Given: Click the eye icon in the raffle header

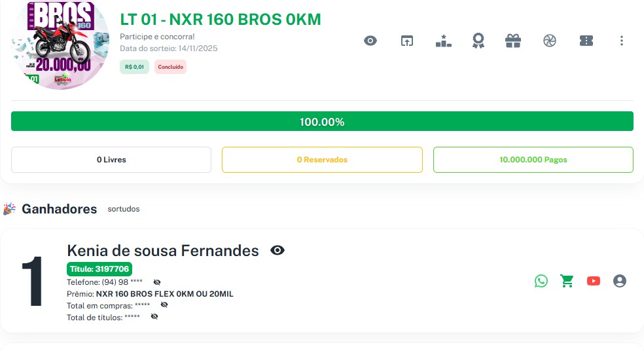Looking at the screenshot, I should coord(370,41).
